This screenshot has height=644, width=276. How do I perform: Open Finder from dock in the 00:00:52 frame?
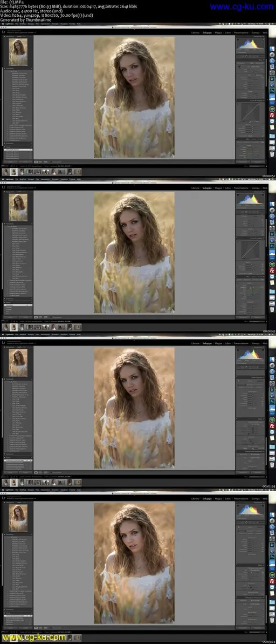[272, 49]
